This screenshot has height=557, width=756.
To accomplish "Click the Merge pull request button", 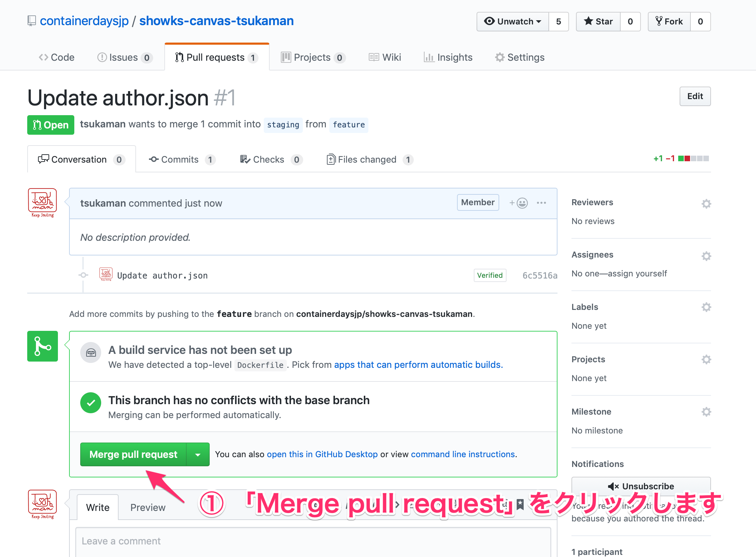I will [133, 454].
